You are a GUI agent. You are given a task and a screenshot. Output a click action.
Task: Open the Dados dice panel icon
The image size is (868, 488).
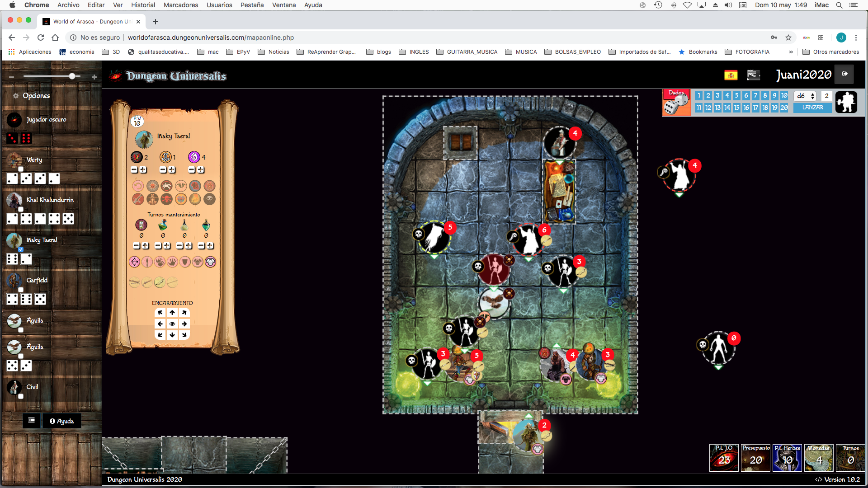[x=676, y=103]
